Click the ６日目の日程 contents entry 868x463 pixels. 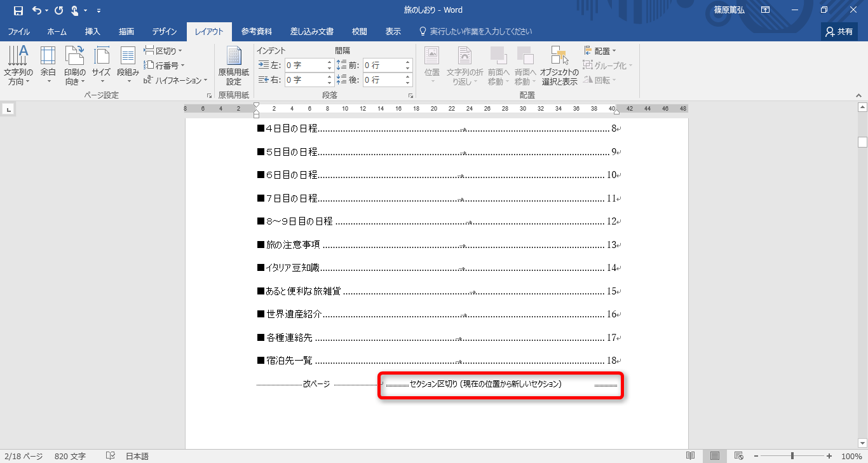click(438, 175)
